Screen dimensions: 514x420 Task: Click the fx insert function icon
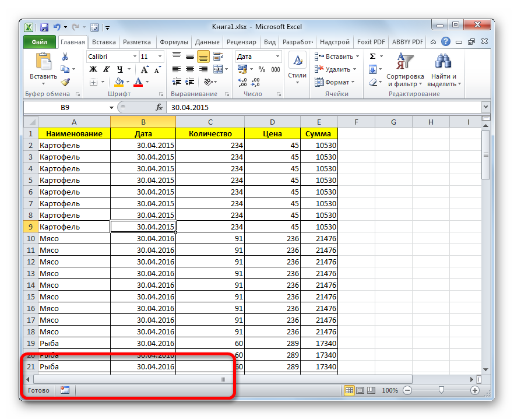coord(159,107)
